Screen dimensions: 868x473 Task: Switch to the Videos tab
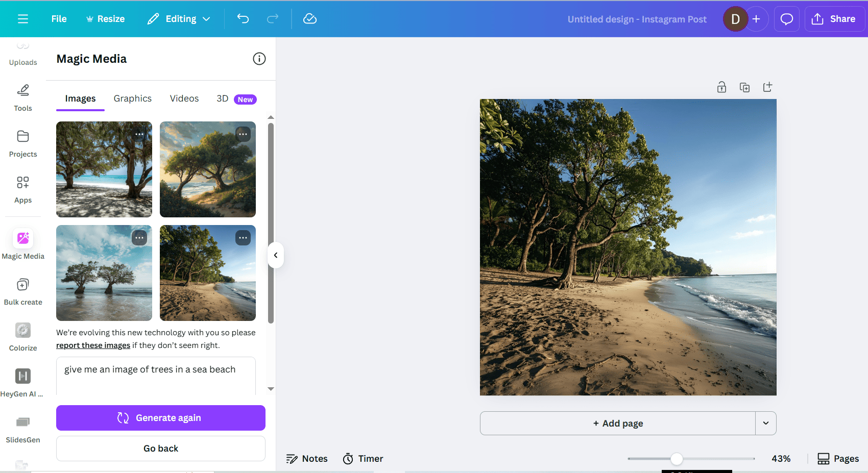tap(184, 98)
